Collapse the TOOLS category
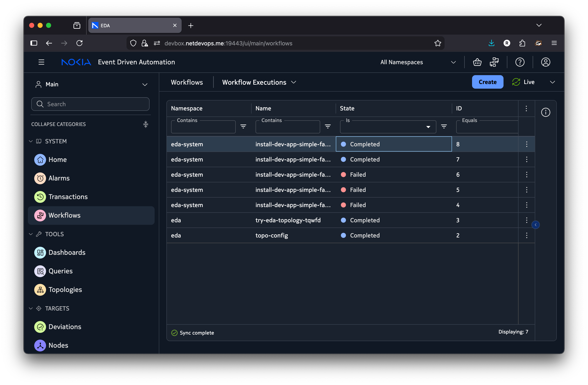Image resolution: width=588 pixels, height=385 pixels. point(31,234)
